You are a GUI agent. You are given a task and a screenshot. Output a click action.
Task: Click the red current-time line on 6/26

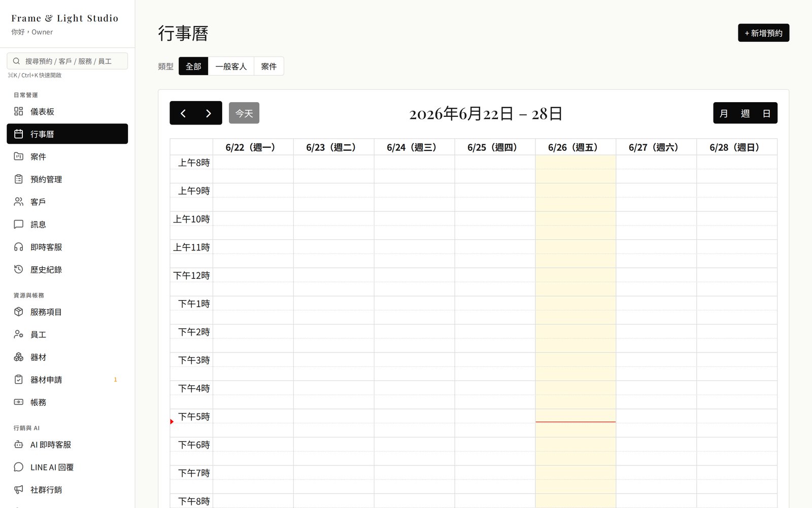point(576,422)
